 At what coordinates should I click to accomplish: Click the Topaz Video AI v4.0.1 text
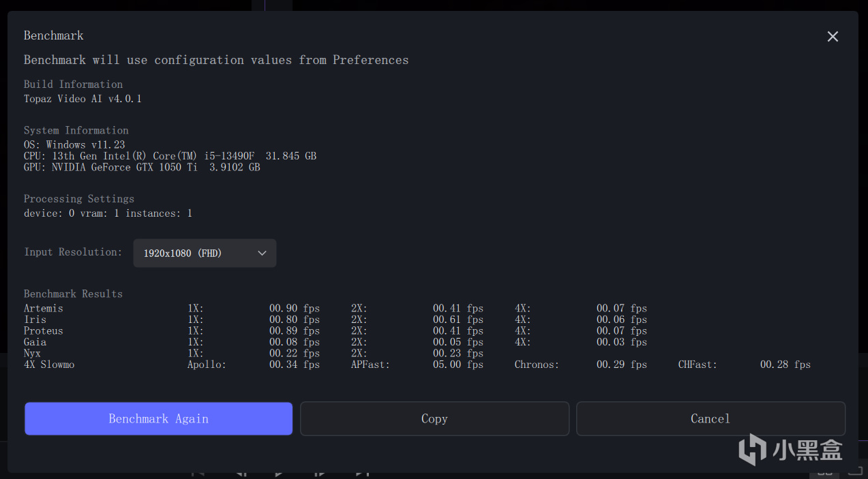click(x=83, y=99)
